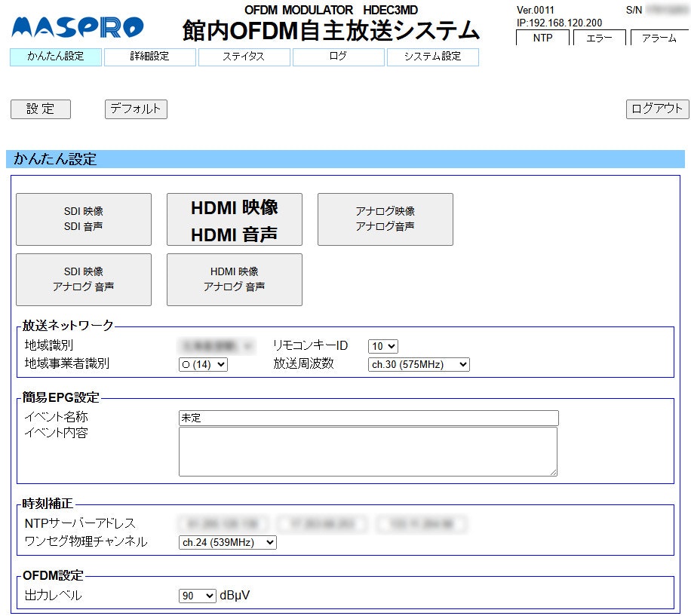The width and height of the screenshot is (691, 616).
Task: Click the イベント内容 resize handle
Action: (x=554, y=472)
